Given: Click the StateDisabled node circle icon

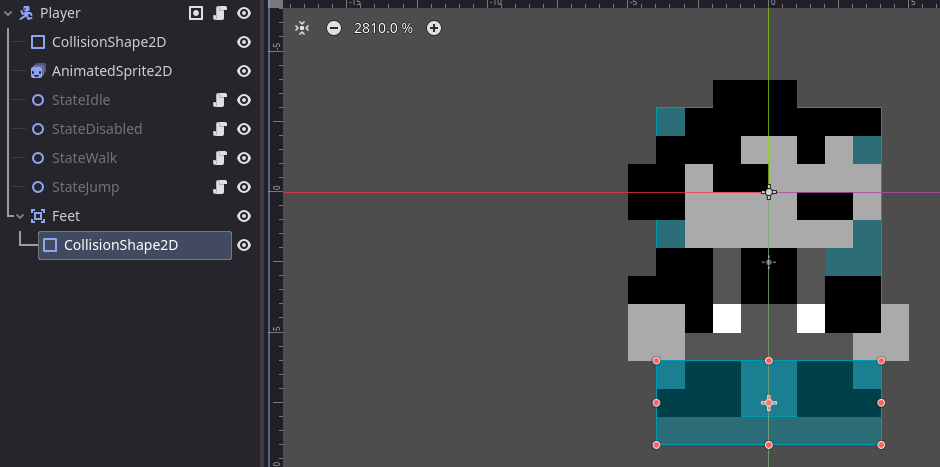Looking at the screenshot, I should pos(38,129).
